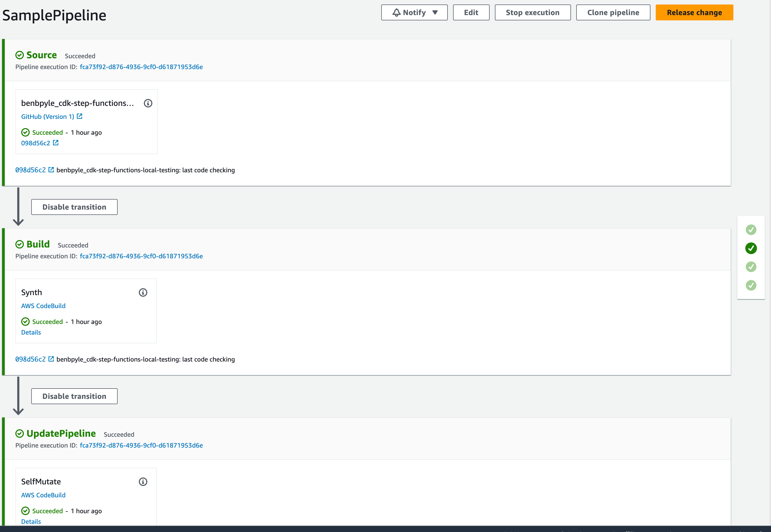Jump to first stage in stage navigator
Viewport: 771px width, 532px height.
tap(751, 230)
